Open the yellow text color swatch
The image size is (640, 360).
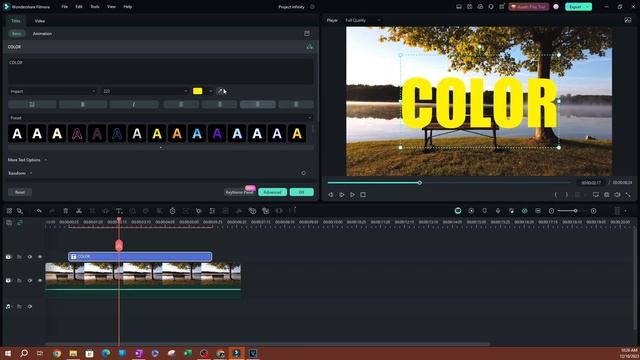[198, 91]
